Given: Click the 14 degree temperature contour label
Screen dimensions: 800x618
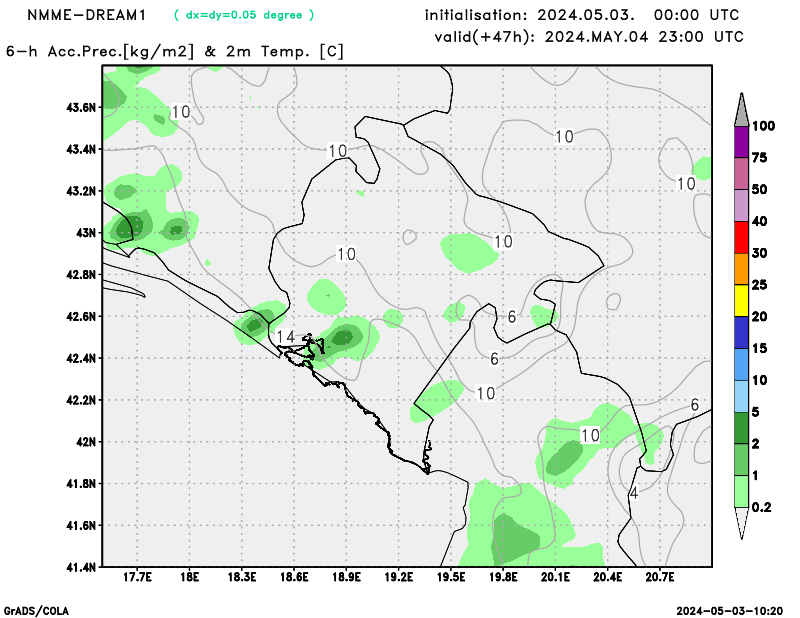Looking at the screenshot, I should tap(286, 337).
